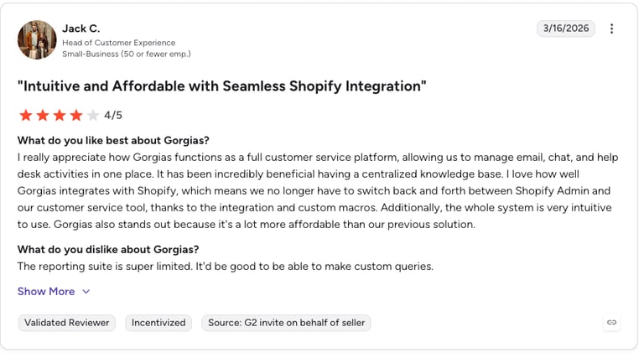Click the first red rating star
The width and height of the screenshot is (644, 358).
pos(26,116)
